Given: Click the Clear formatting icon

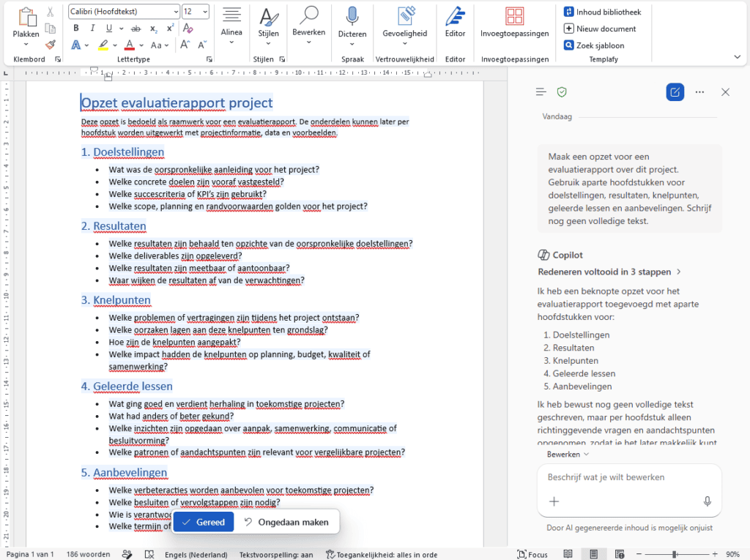Looking at the screenshot, I should tap(188, 29).
